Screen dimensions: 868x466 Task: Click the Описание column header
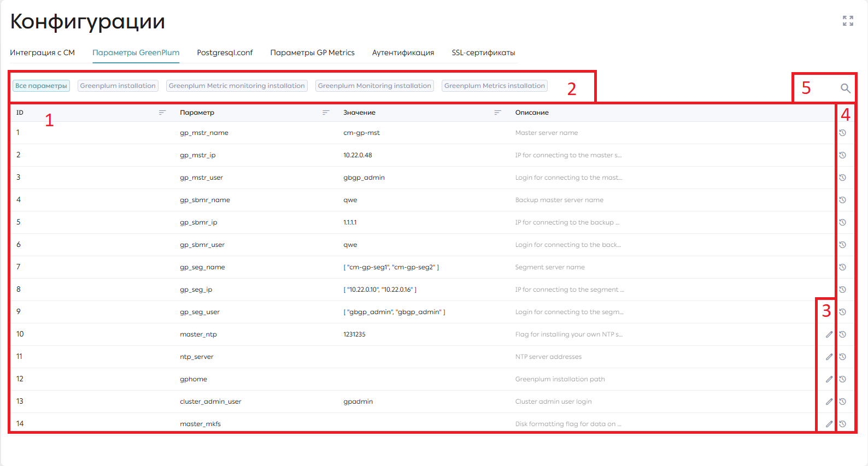coord(532,113)
